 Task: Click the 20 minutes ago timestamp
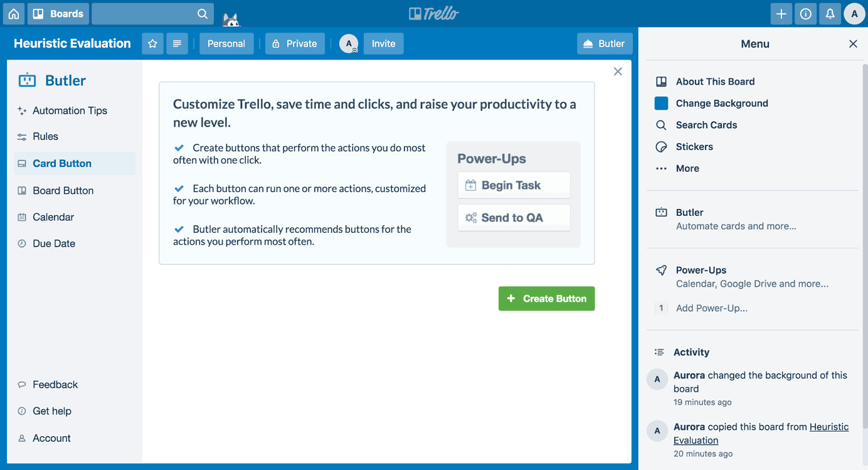pyautogui.click(x=702, y=454)
